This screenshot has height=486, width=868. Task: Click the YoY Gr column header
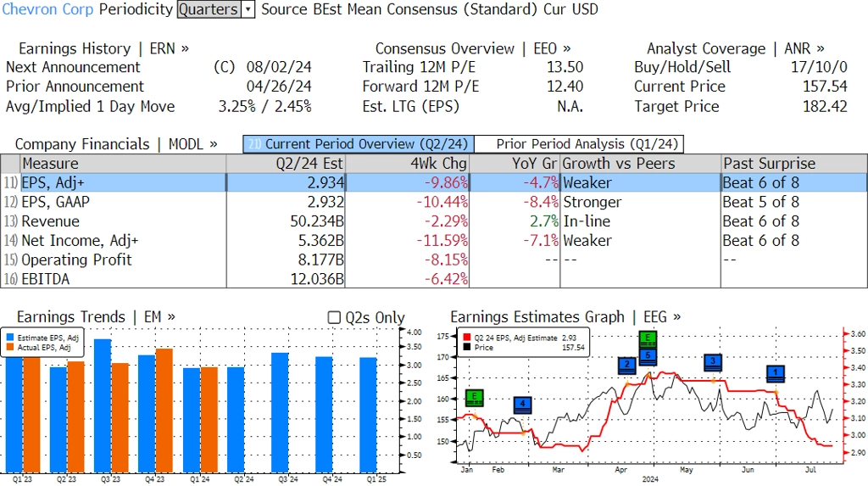point(515,164)
